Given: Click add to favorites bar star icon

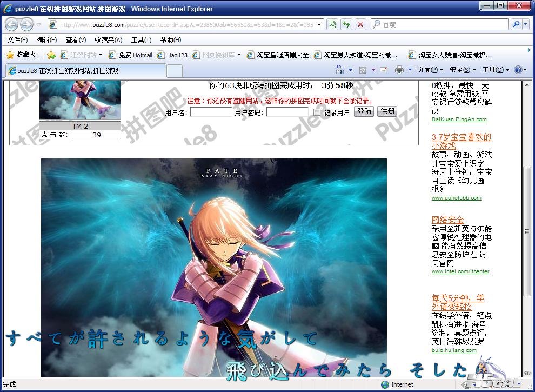Looking at the screenshot, I should pos(51,55).
